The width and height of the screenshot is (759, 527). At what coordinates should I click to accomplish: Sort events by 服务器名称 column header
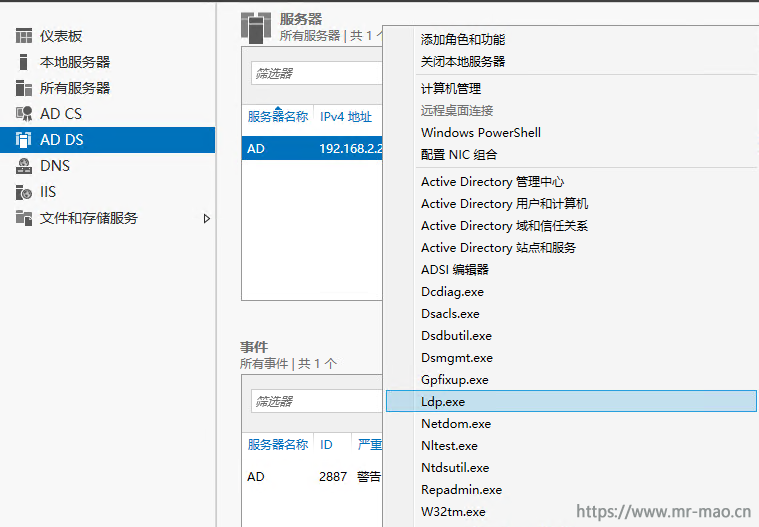click(x=278, y=445)
